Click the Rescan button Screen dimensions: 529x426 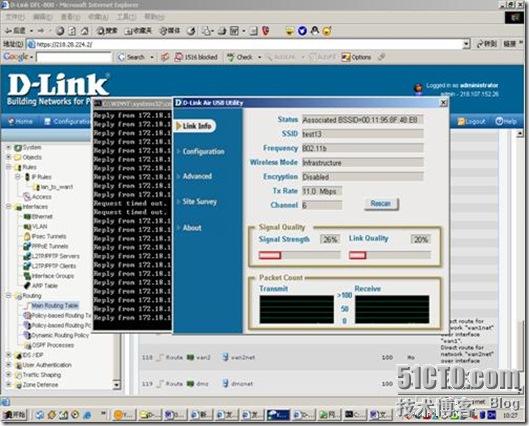point(381,203)
